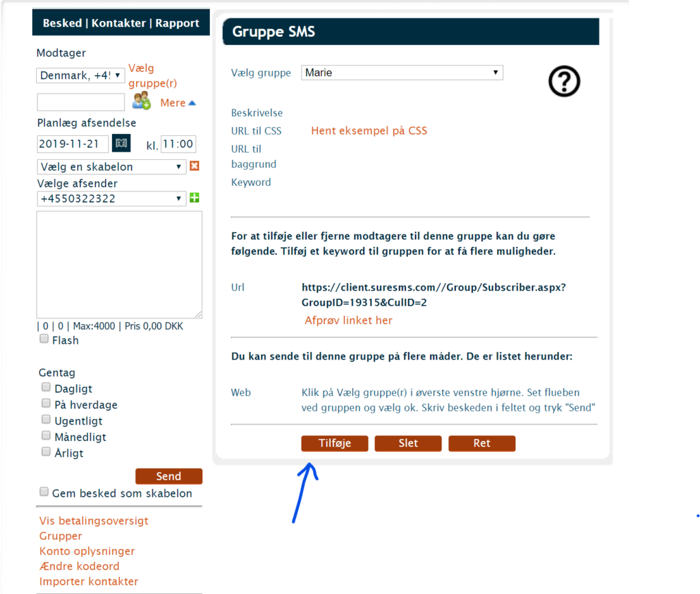Open Vis betalingsoversigt link
The height and width of the screenshot is (594, 700).
[x=94, y=521]
